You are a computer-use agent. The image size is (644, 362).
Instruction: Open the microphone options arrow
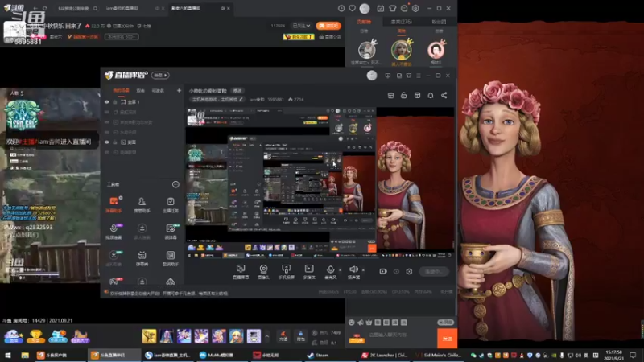(340, 270)
